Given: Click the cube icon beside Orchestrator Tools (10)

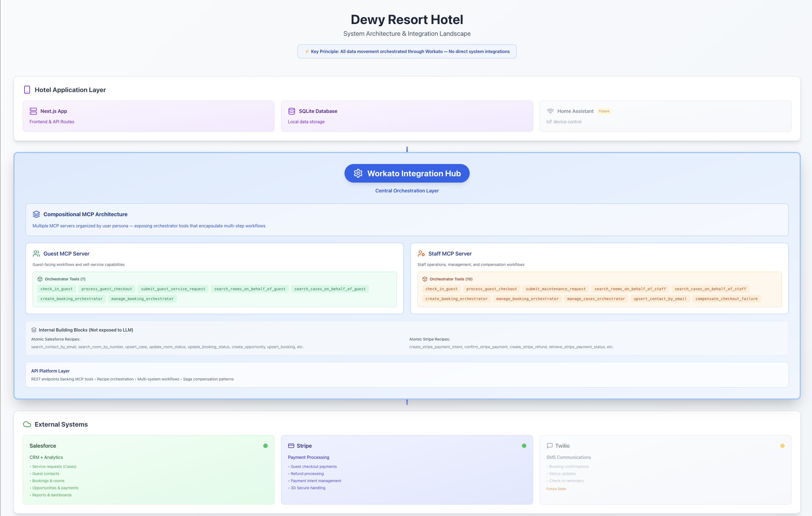Looking at the screenshot, I should (x=425, y=279).
